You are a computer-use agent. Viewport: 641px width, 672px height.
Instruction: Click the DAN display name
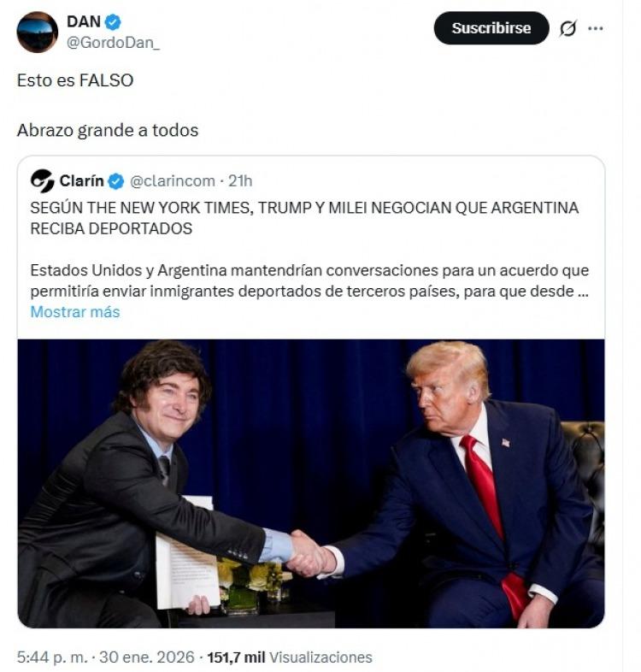84,21
